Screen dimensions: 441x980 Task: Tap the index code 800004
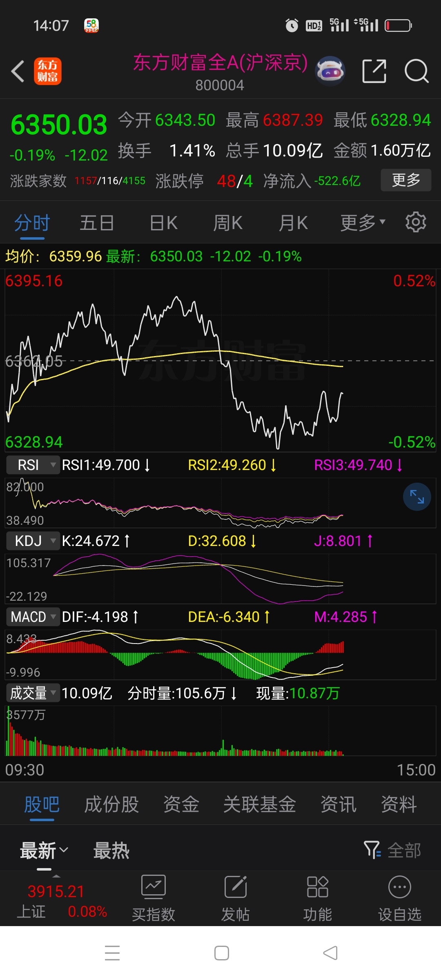(220, 85)
